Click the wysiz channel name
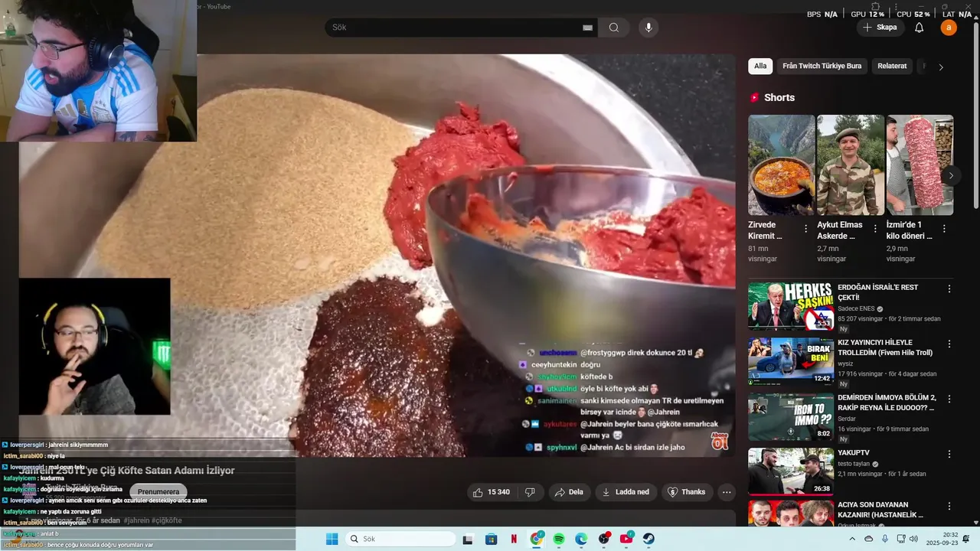 (845, 364)
